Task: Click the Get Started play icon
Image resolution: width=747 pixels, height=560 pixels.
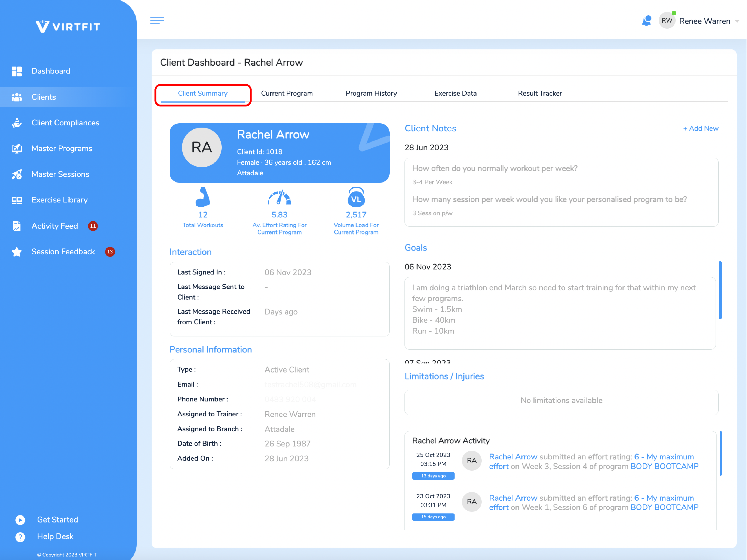Action: (20, 520)
